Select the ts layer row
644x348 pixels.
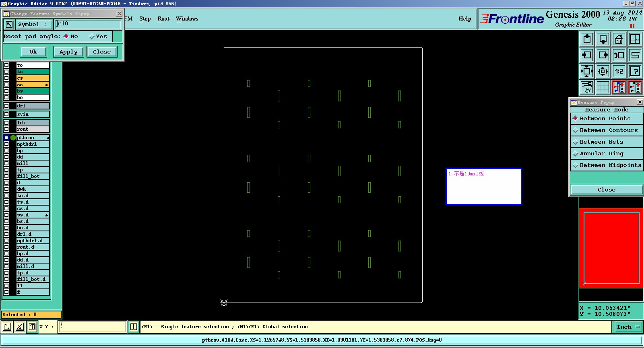33,72
